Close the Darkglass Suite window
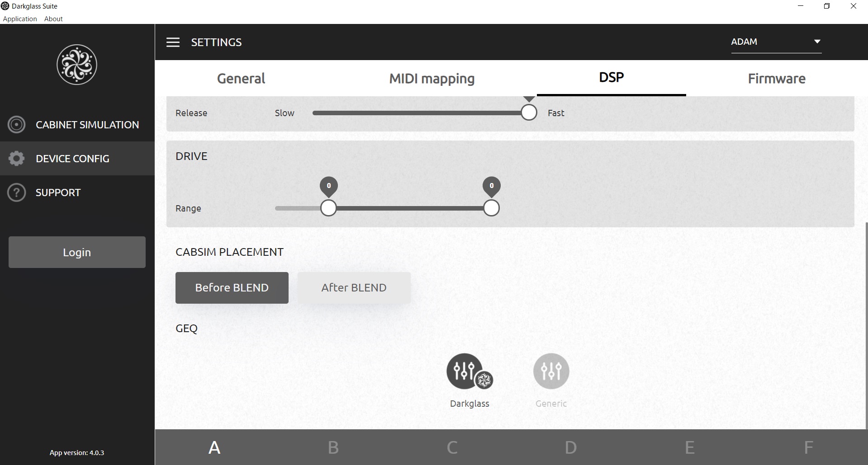868x465 pixels. (854, 6)
